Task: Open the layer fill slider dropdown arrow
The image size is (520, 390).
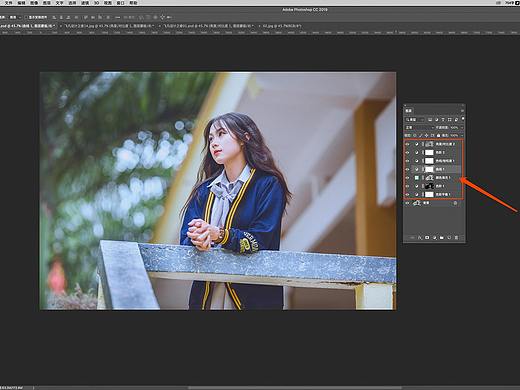Action: pyautogui.click(x=462, y=136)
